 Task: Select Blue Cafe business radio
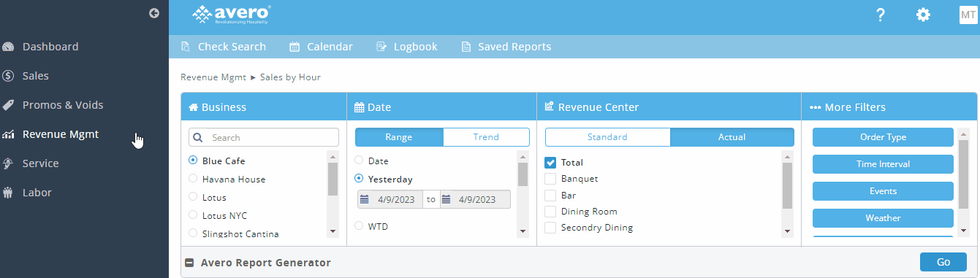tap(193, 161)
